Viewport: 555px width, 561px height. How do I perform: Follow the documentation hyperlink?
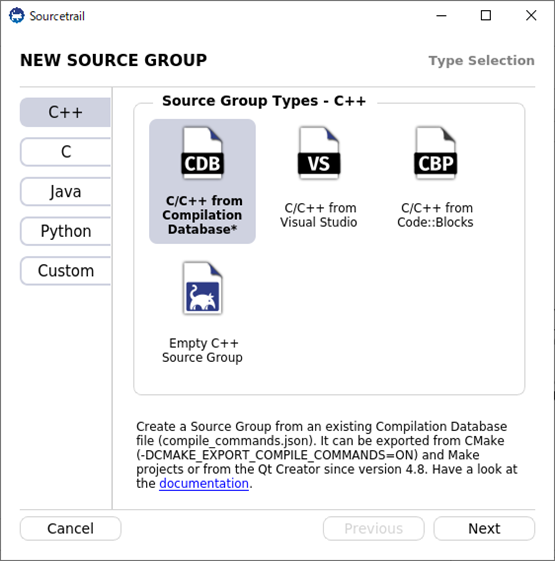click(x=204, y=483)
